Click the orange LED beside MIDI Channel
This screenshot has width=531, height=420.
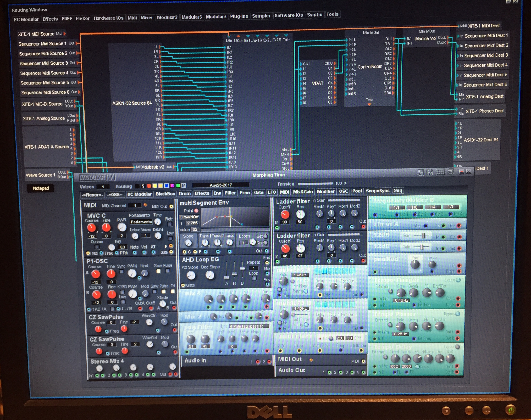[145, 205]
